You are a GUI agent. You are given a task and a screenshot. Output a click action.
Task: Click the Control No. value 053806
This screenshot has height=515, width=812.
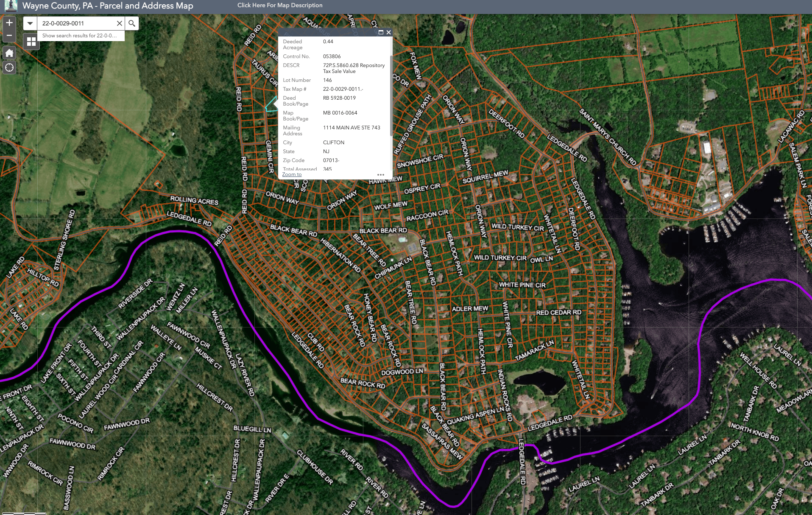click(332, 56)
